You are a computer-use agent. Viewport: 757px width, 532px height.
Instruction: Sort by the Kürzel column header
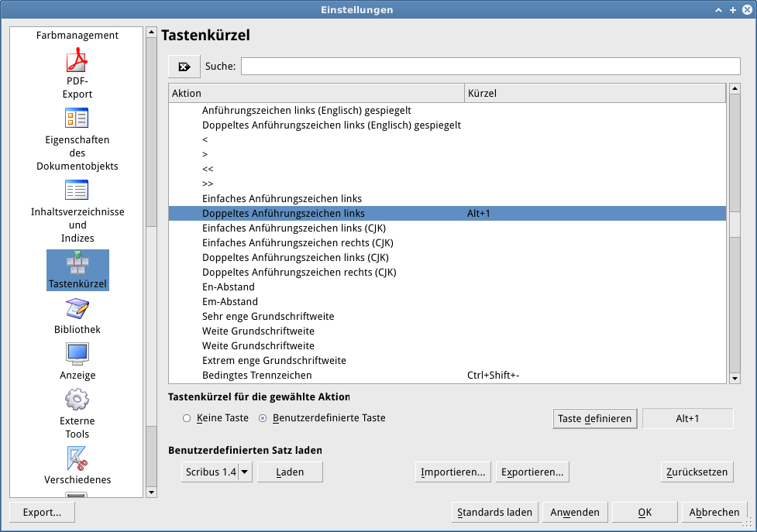coord(595,93)
